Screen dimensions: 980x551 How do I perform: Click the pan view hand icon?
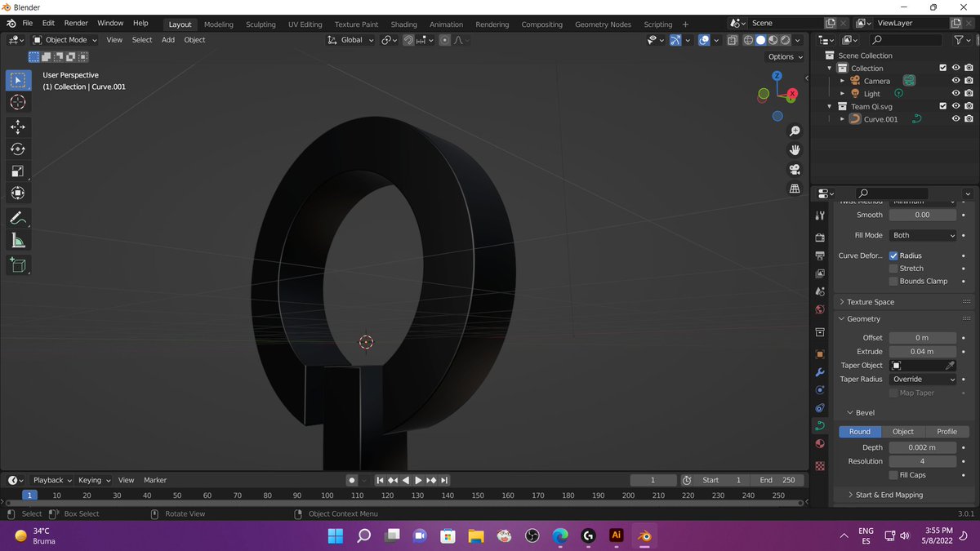coord(794,150)
